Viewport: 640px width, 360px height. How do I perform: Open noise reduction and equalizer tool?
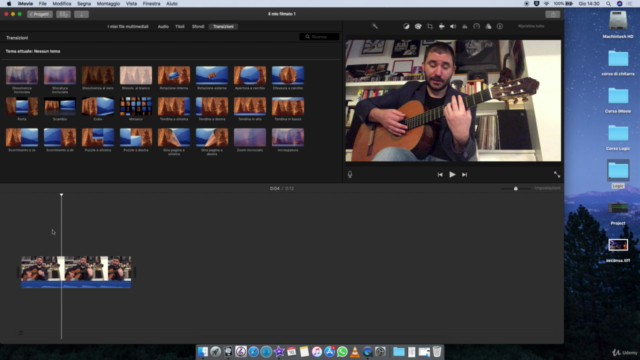point(464,26)
